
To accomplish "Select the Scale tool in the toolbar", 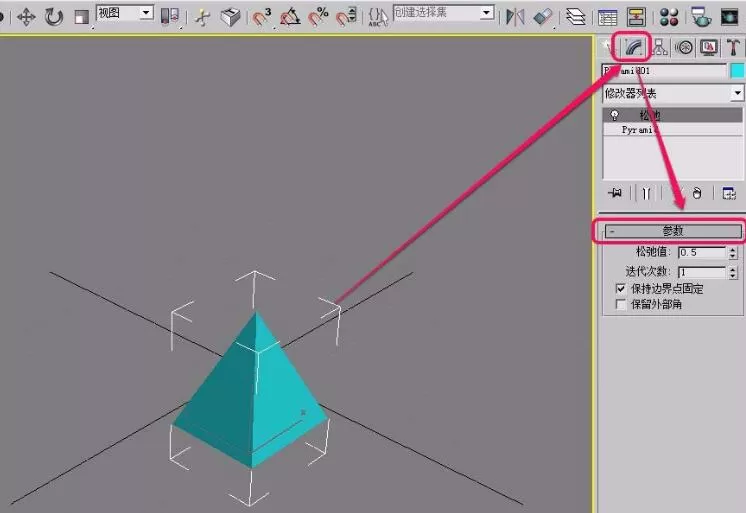I will [x=81, y=18].
